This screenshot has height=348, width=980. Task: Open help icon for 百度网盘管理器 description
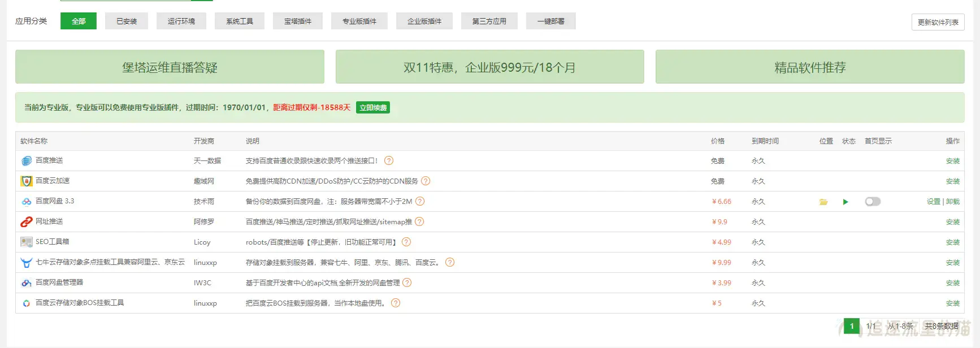coord(407,282)
